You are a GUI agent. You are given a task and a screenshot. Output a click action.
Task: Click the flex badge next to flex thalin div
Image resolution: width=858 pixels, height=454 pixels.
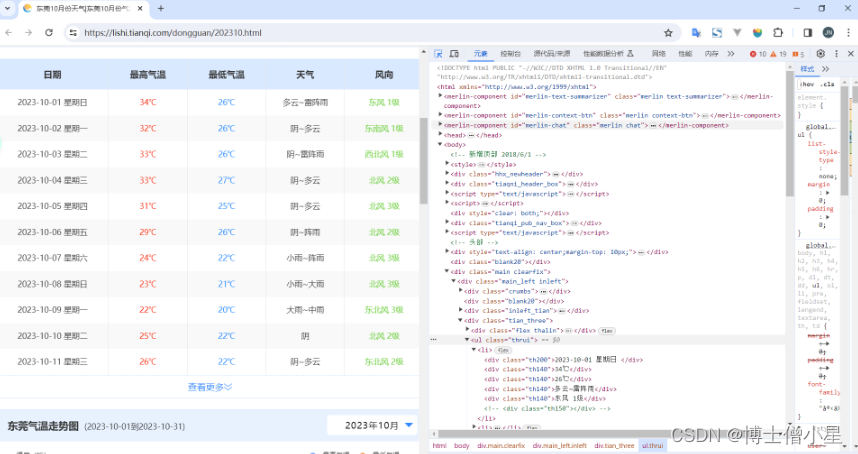coord(606,330)
